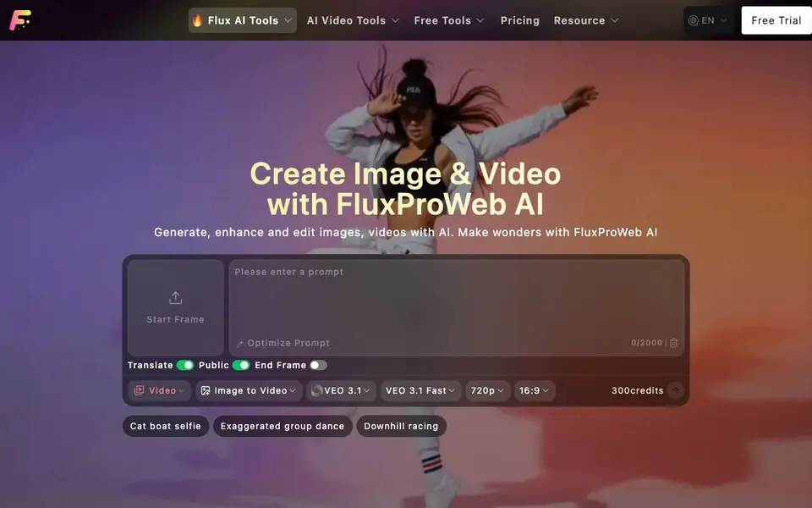Click the 0/2000 character counter
The width and height of the screenshot is (812, 508).
pyautogui.click(x=646, y=343)
